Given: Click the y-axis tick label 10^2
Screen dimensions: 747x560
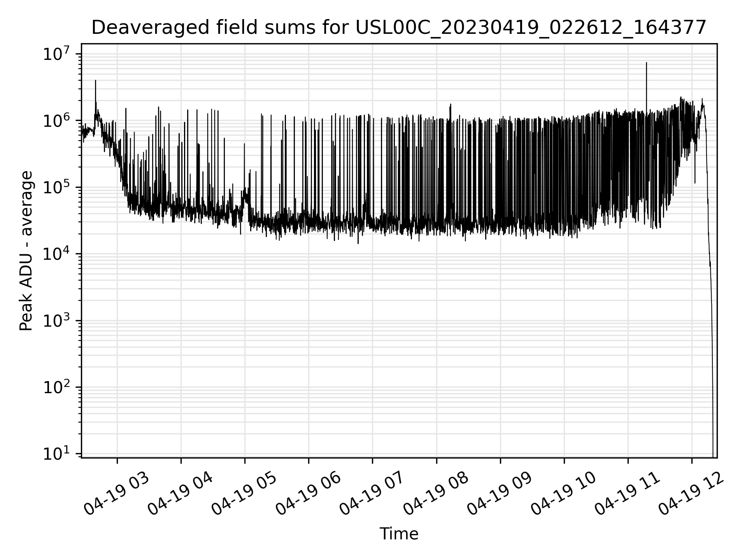Looking at the screenshot, I should pos(56,387).
